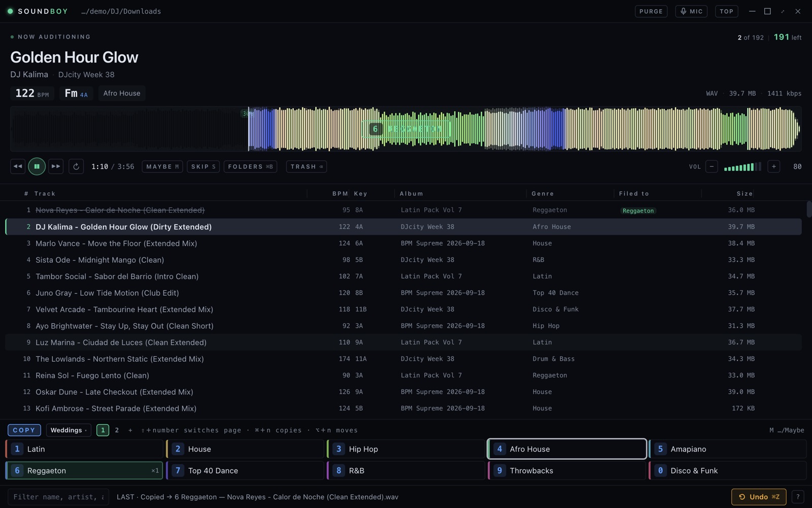
Task: File track to 1 Latin folder
Action: point(84,449)
